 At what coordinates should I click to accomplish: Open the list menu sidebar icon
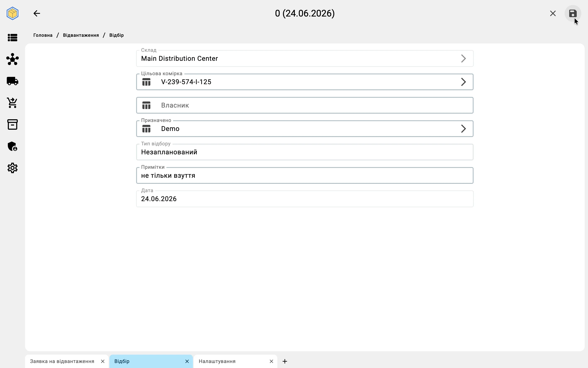pos(12,37)
